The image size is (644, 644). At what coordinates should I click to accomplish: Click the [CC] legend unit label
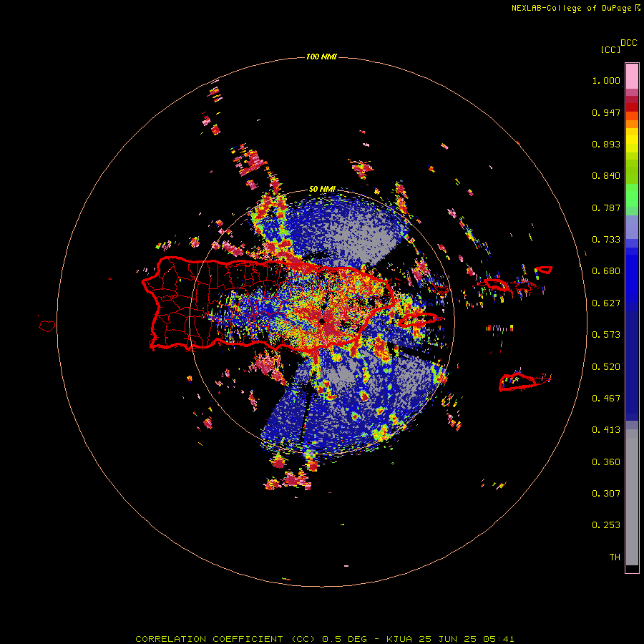click(x=611, y=49)
